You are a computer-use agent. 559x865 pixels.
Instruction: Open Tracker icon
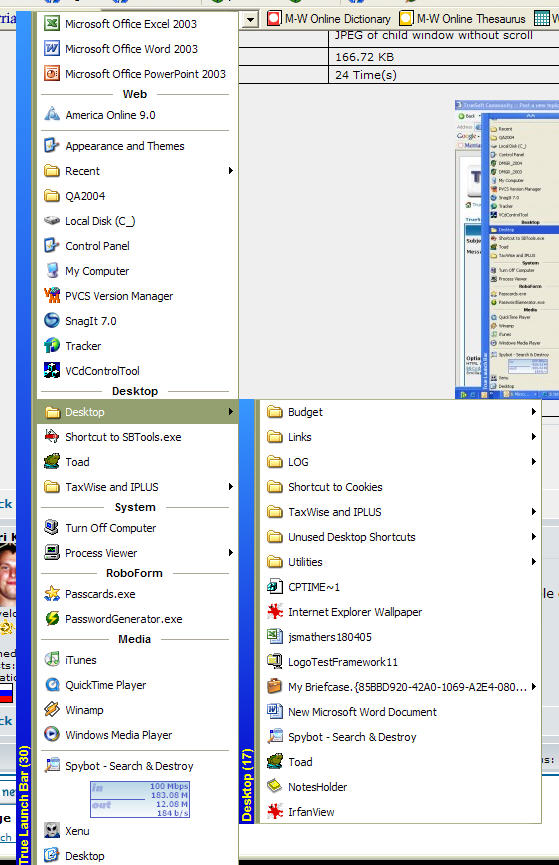[x=52, y=346]
